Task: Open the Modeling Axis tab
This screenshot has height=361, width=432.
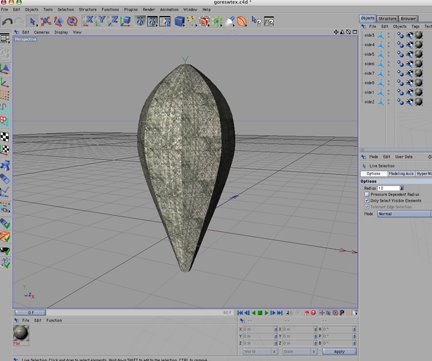Action: 401,174
